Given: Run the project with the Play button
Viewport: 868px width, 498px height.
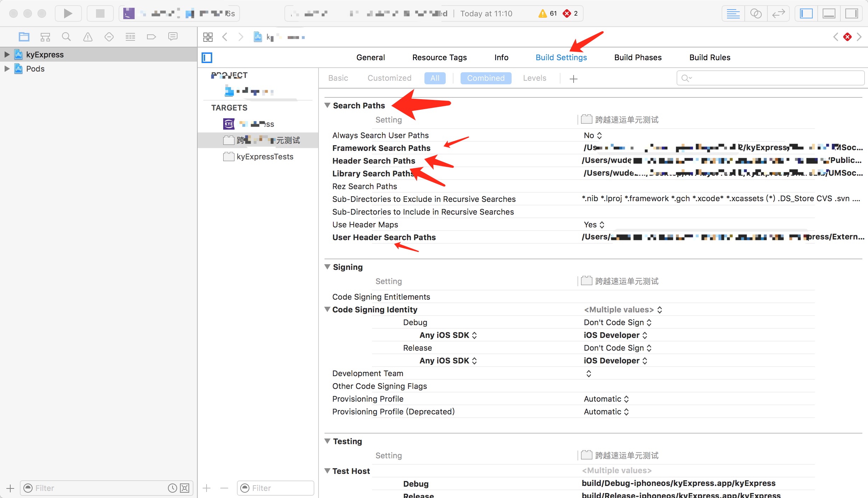Looking at the screenshot, I should pyautogui.click(x=68, y=13).
